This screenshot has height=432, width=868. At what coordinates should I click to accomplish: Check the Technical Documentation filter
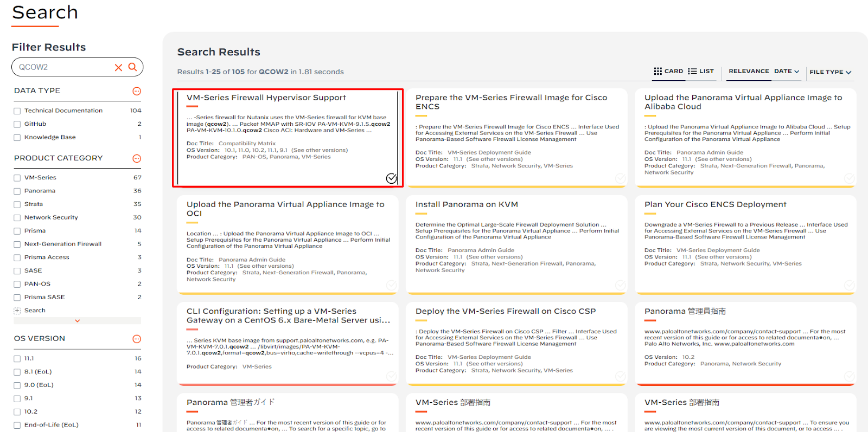coord(17,111)
